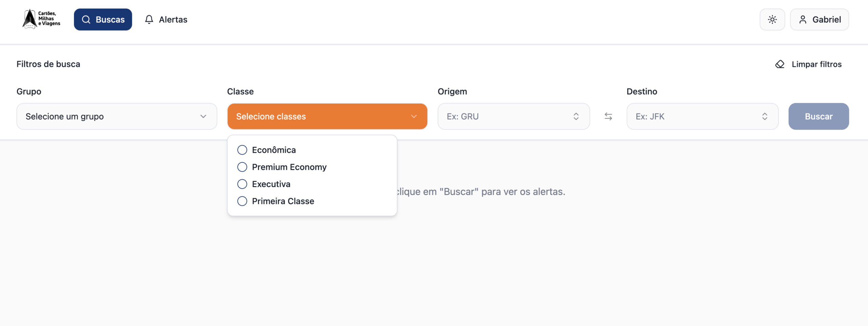Toggle light/dark theme sun icon
The width and height of the screenshot is (868, 326).
[772, 20]
